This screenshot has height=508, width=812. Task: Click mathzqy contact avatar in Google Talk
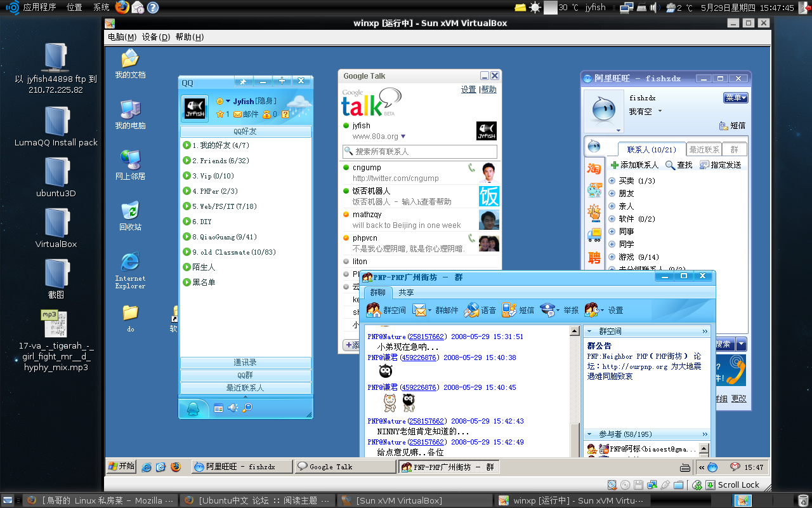click(488, 220)
